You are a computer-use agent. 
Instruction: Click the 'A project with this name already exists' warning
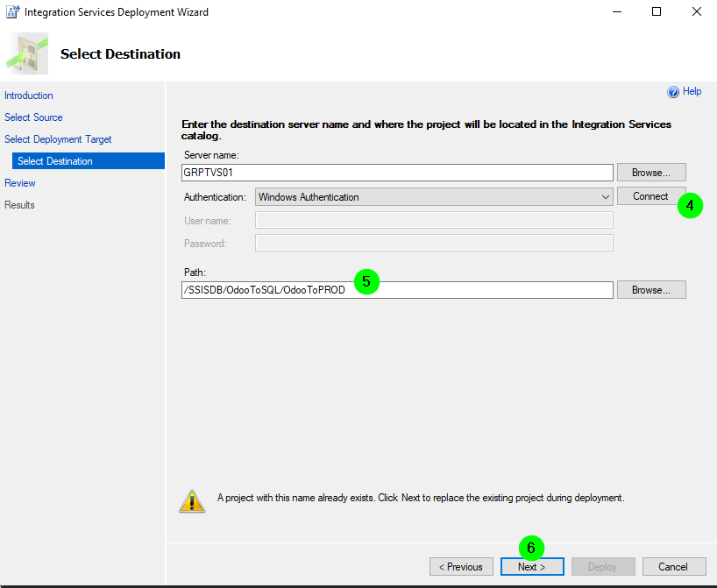tap(421, 498)
